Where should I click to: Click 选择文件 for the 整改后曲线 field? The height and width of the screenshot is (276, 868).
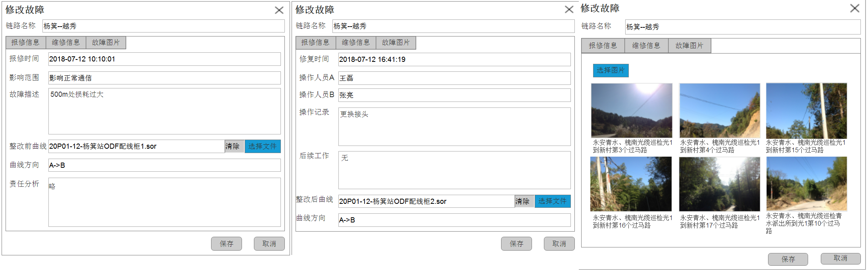point(553,201)
